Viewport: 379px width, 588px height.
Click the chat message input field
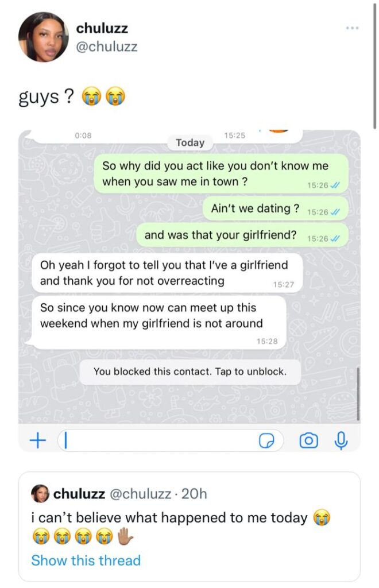[171, 440]
